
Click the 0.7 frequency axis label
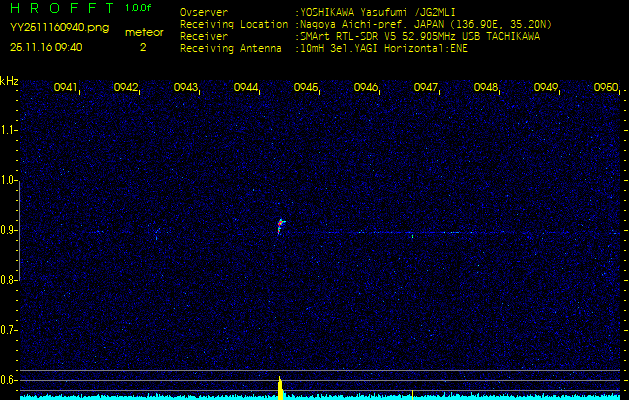click(x=9, y=330)
